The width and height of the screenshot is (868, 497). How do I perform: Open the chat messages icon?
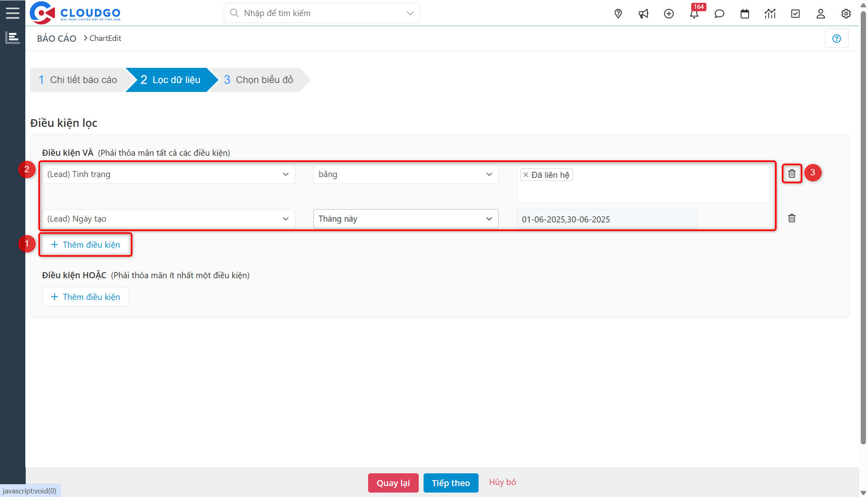point(719,13)
